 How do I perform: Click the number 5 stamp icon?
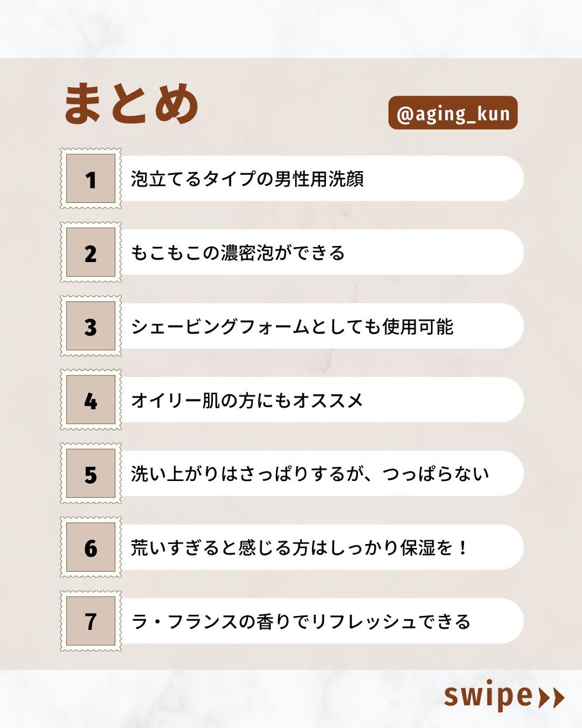coord(91,474)
